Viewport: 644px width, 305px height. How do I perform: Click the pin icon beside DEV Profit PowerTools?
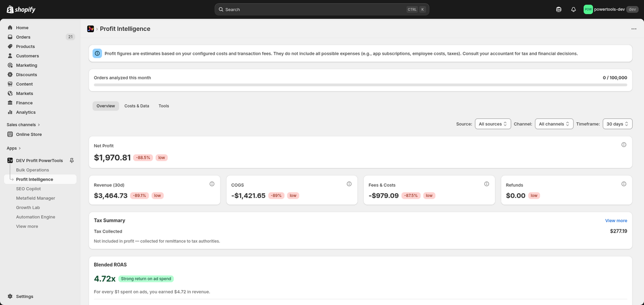[x=71, y=161]
